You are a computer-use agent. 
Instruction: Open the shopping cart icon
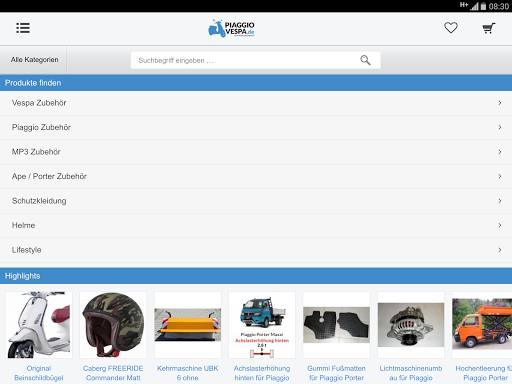489,28
